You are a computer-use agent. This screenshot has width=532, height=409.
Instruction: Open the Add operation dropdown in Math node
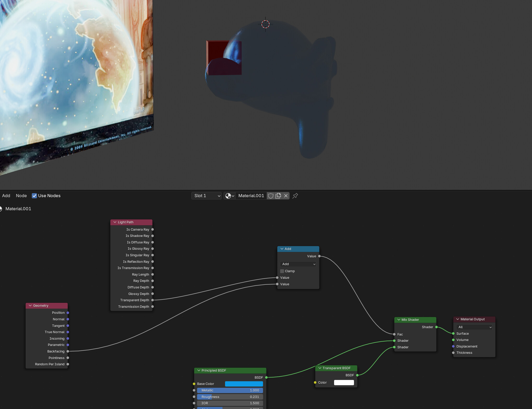pyautogui.click(x=298, y=264)
